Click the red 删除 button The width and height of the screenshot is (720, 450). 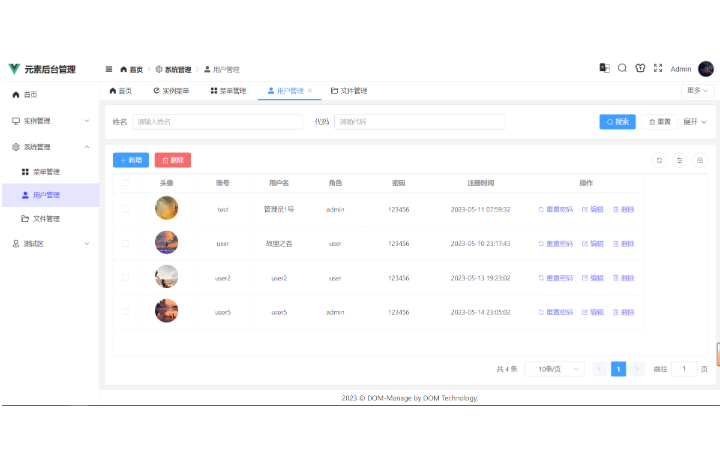173,160
